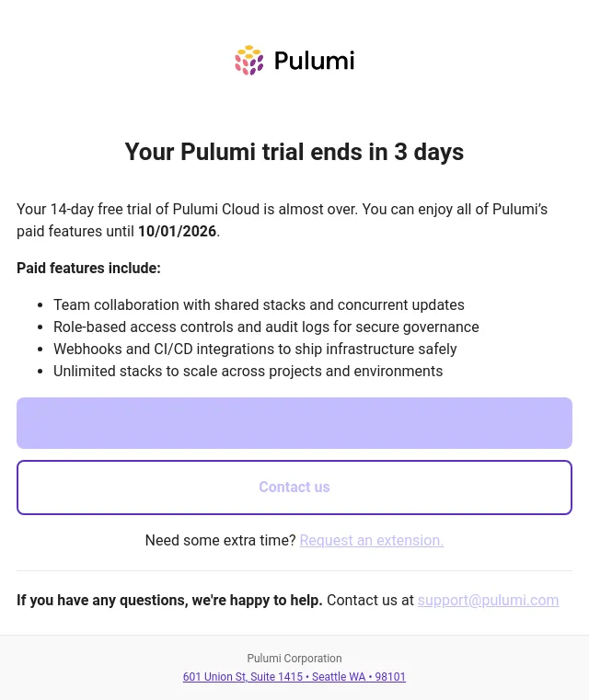Click the bold 10/01/2026 trial end date
This screenshot has width=589, height=700.
tap(177, 231)
